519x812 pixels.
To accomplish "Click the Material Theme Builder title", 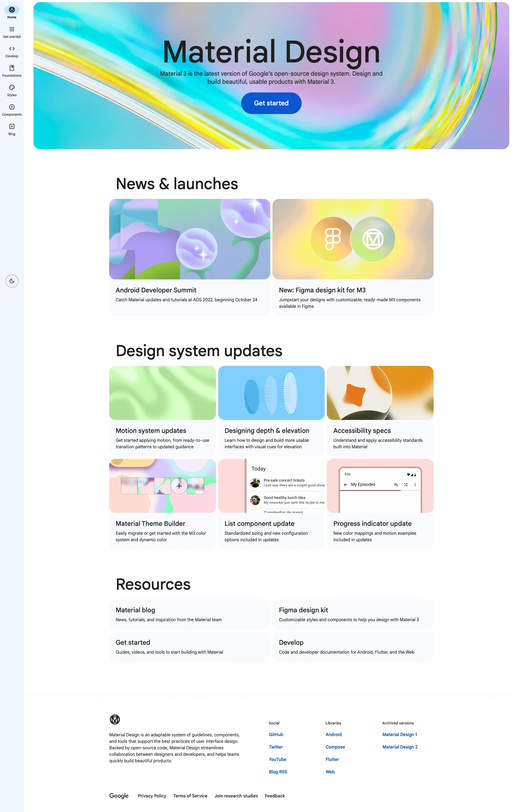I will (150, 524).
